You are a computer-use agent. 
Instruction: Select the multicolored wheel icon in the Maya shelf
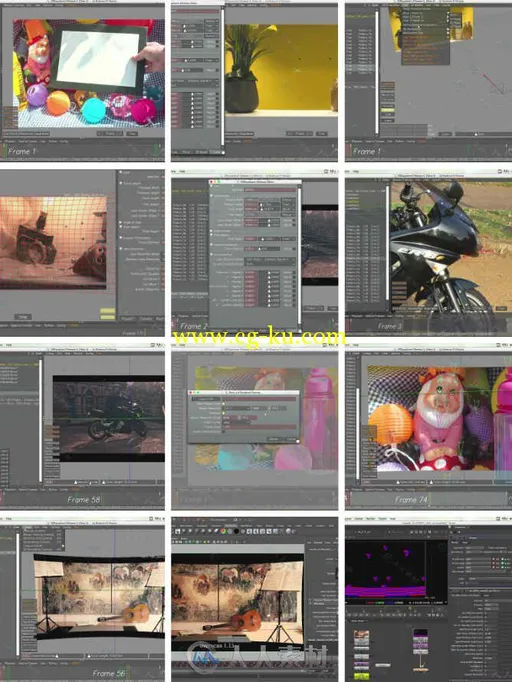(223, 531)
